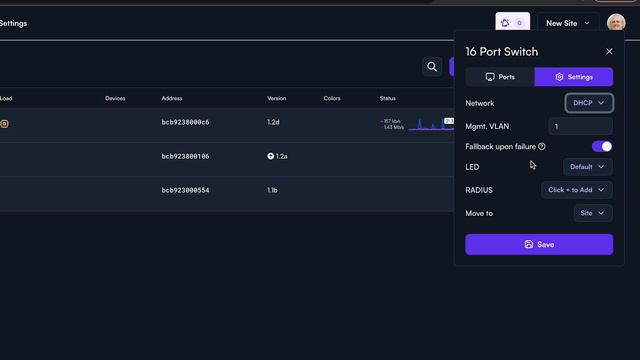640x360 pixels.
Task: Click the orange gear icon in the Load column
Action: click(x=4, y=124)
